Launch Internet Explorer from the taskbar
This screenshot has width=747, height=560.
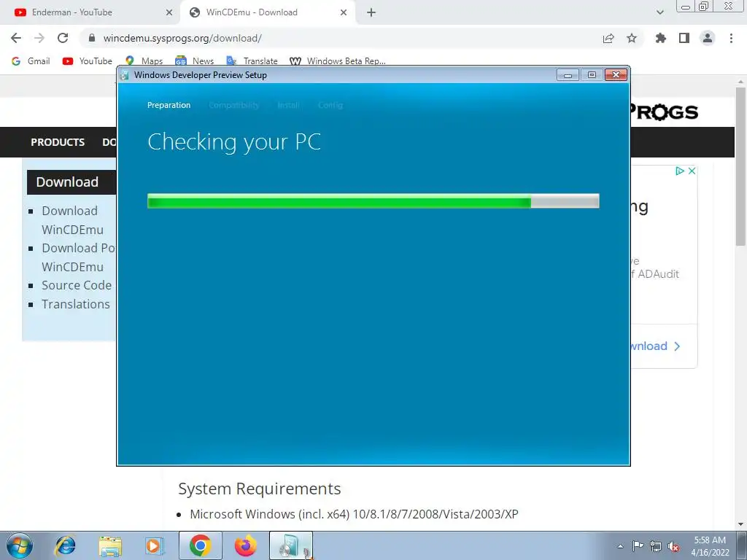(65, 545)
